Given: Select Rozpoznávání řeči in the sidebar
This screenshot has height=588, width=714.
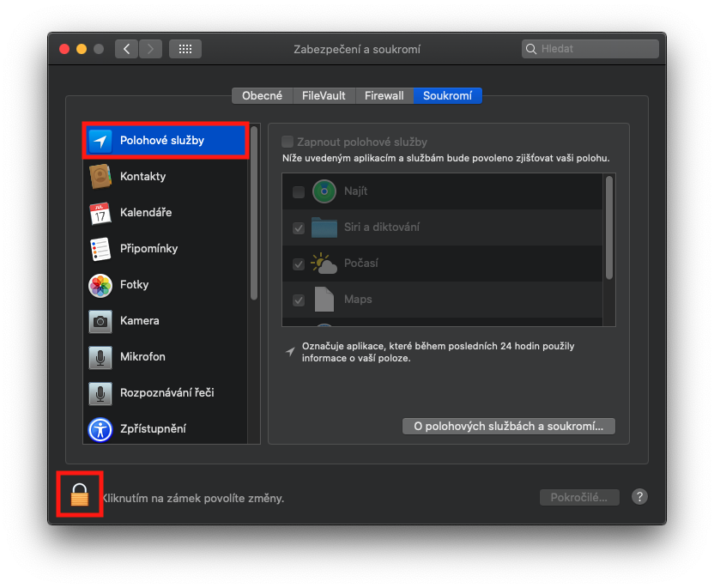Looking at the screenshot, I should pyautogui.click(x=166, y=393).
